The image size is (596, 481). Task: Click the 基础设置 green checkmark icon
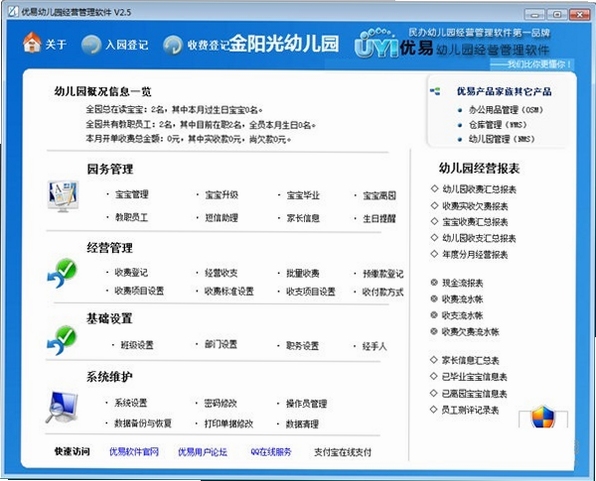click(x=62, y=340)
